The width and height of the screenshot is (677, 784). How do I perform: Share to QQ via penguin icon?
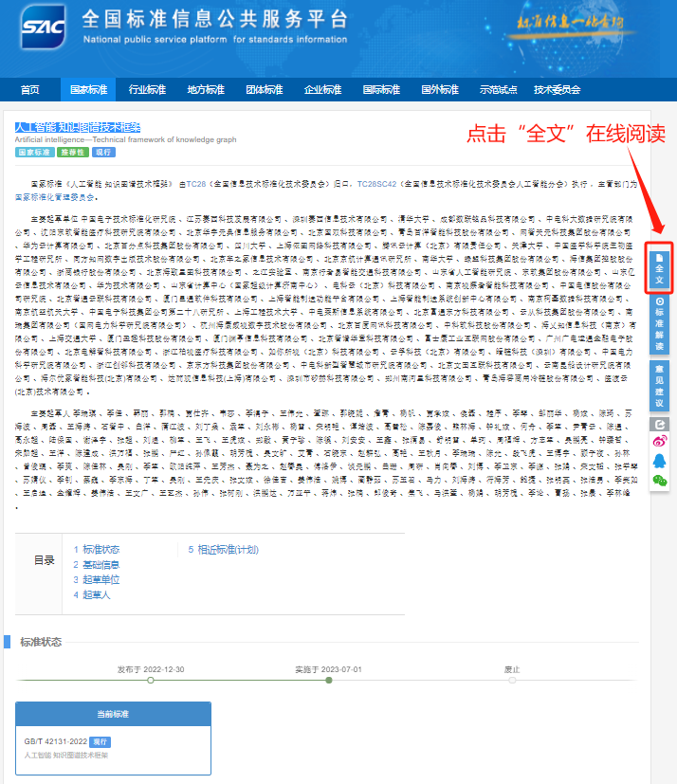pyautogui.click(x=660, y=462)
